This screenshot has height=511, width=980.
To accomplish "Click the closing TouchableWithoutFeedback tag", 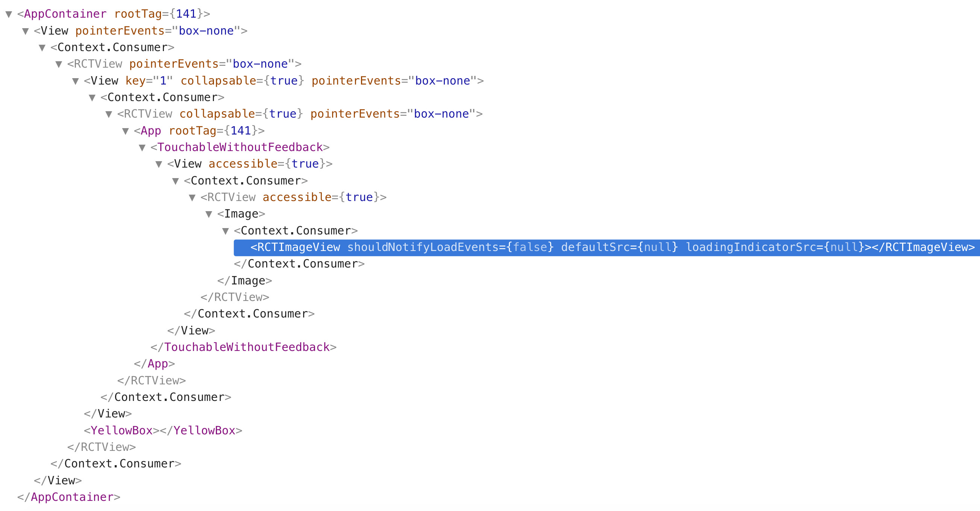I will click(x=243, y=348).
